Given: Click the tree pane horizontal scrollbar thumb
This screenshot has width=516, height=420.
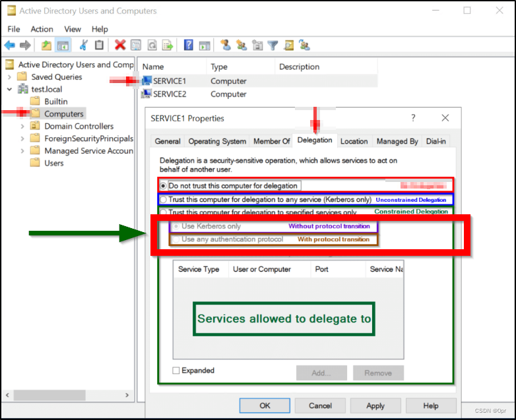Looking at the screenshot, I should click(x=49, y=395).
